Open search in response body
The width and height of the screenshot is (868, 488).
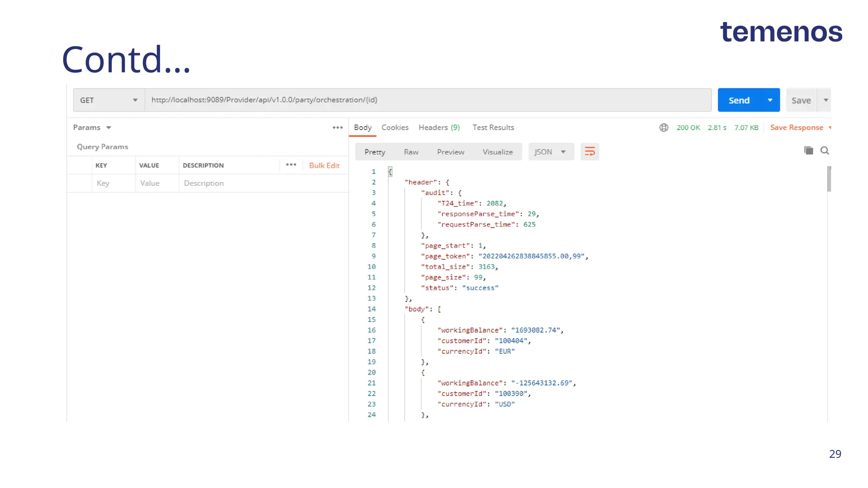coord(824,150)
